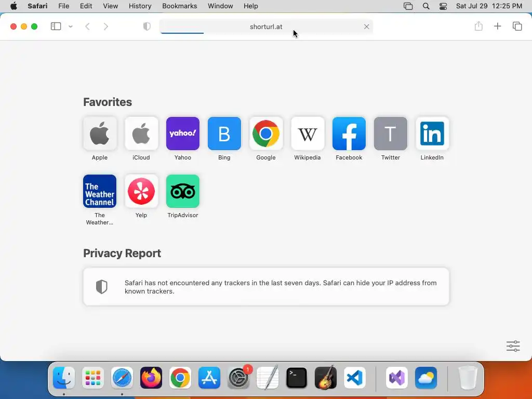The image size is (532, 399).
Task: Open the LinkedIn favorite
Action: tap(432, 134)
